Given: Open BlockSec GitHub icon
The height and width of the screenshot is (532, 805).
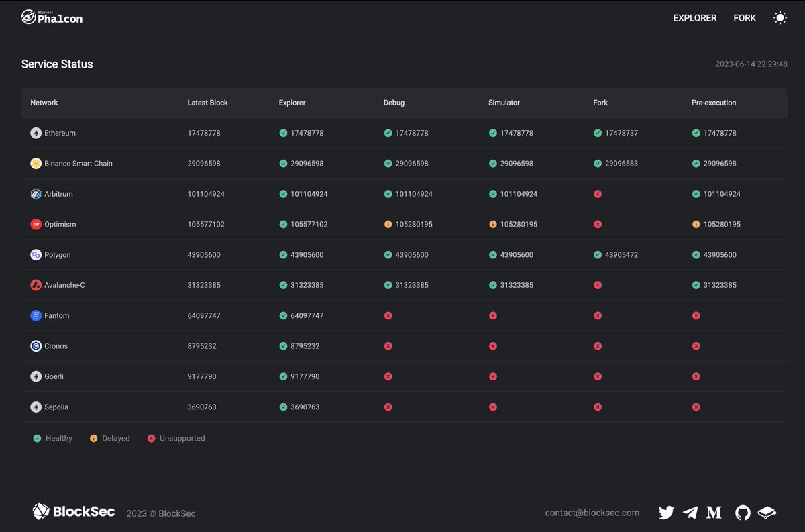Looking at the screenshot, I should (743, 513).
